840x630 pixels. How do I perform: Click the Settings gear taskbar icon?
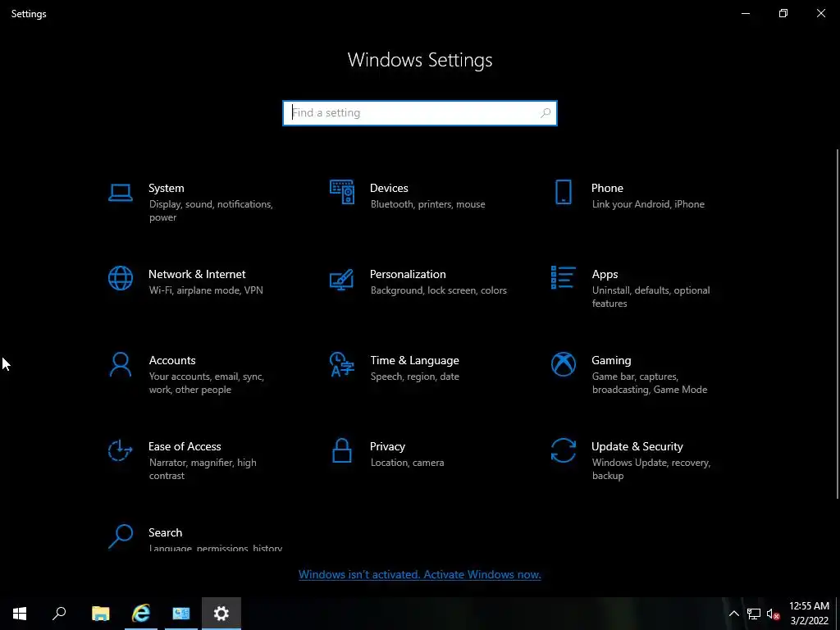click(x=221, y=614)
